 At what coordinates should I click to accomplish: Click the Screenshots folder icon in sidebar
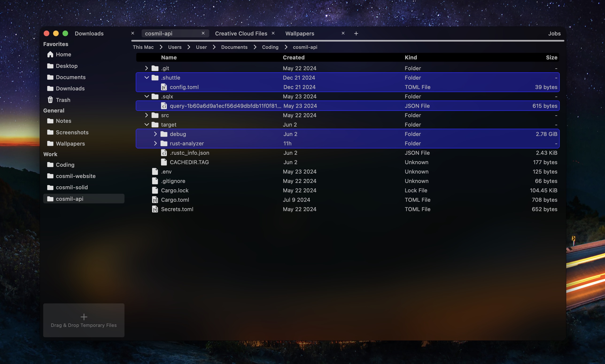click(x=50, y=132)
